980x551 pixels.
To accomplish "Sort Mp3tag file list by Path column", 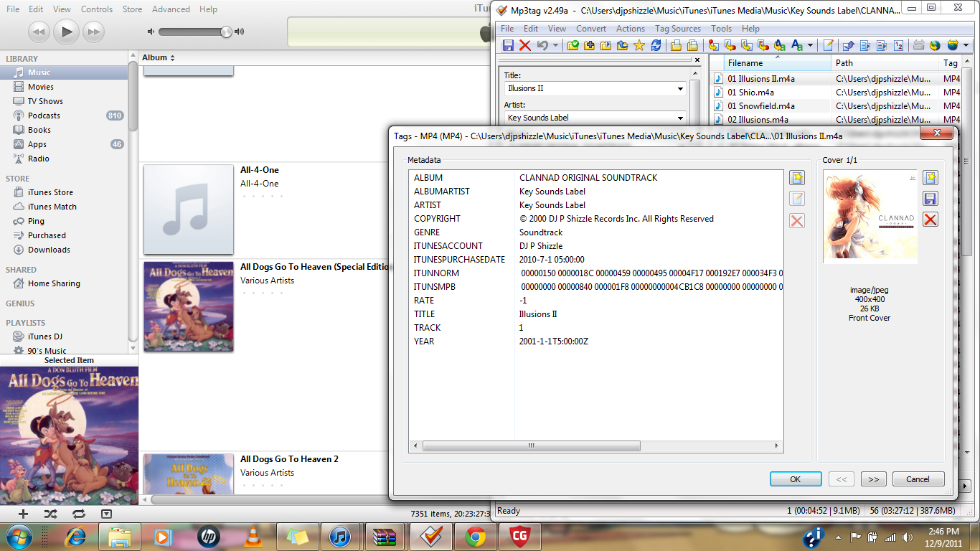I will pyautogui.click(x=885, y=63).
